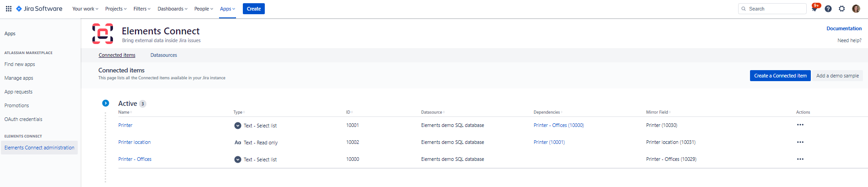This screenshot has width=868, height=187.
Task: Expand the Projects dropdown menu
Action: point(116,9)
